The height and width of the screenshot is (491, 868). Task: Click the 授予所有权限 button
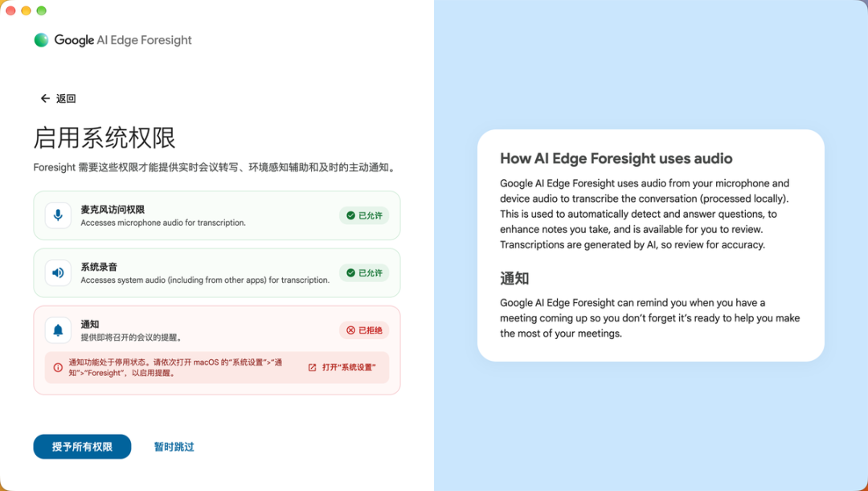click(x=83, y=447)
